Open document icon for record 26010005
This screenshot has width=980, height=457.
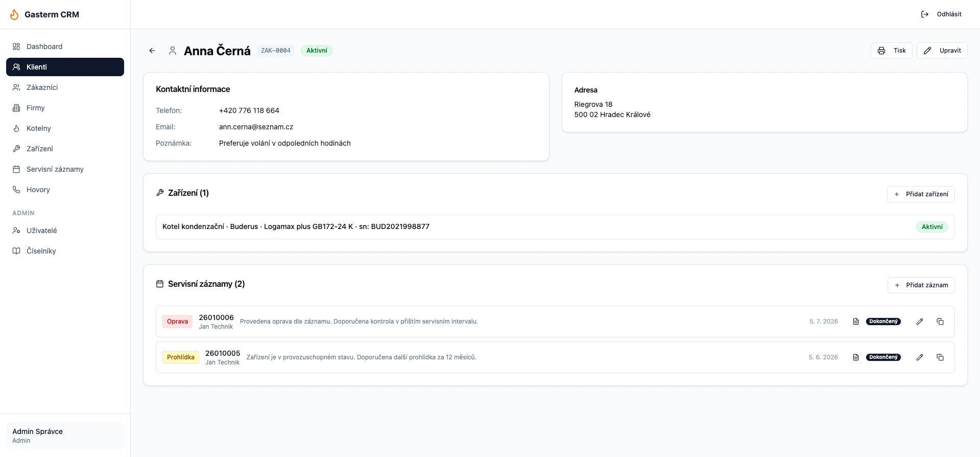(x=856, y=357)
